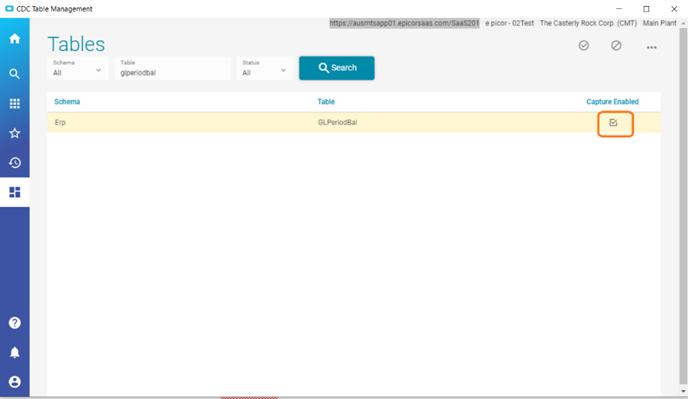Open the help question mark icon
The width and height of the screenshot is (688, 399).
(x=14, y=323)
